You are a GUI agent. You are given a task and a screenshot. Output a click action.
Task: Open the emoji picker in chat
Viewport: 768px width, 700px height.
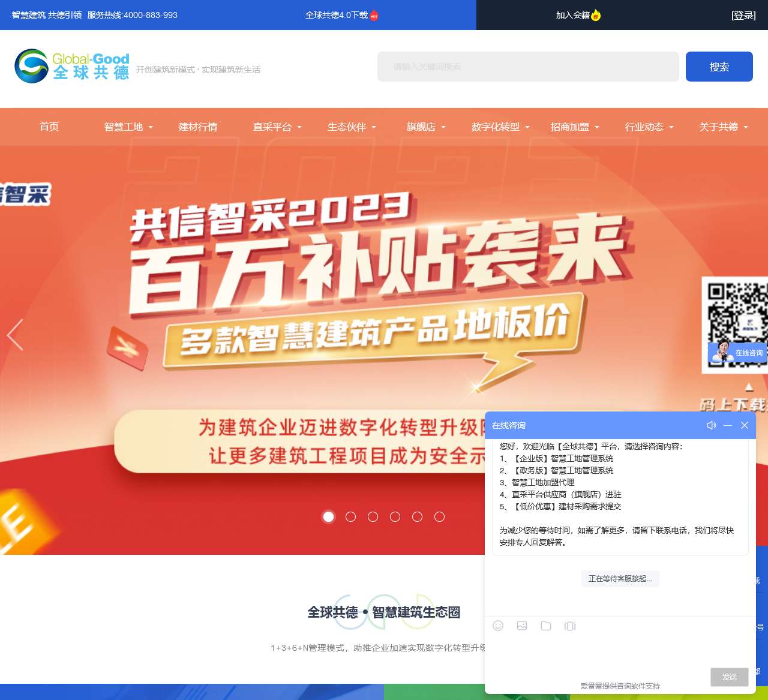point(498,626)
